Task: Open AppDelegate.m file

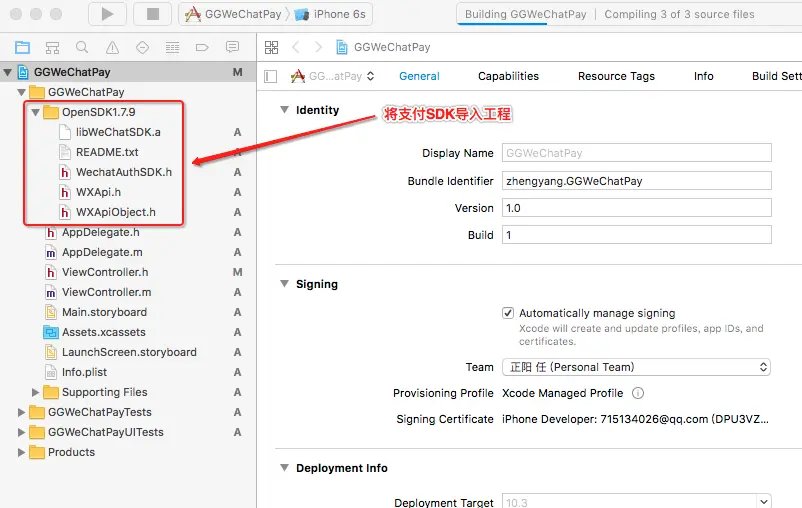Action: [102, 252]
